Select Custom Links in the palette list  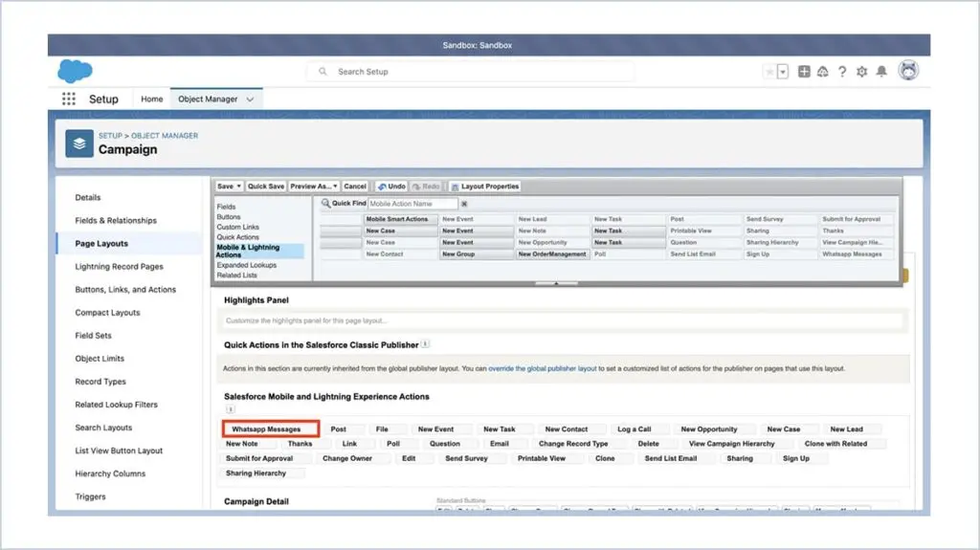click(237, 227)
